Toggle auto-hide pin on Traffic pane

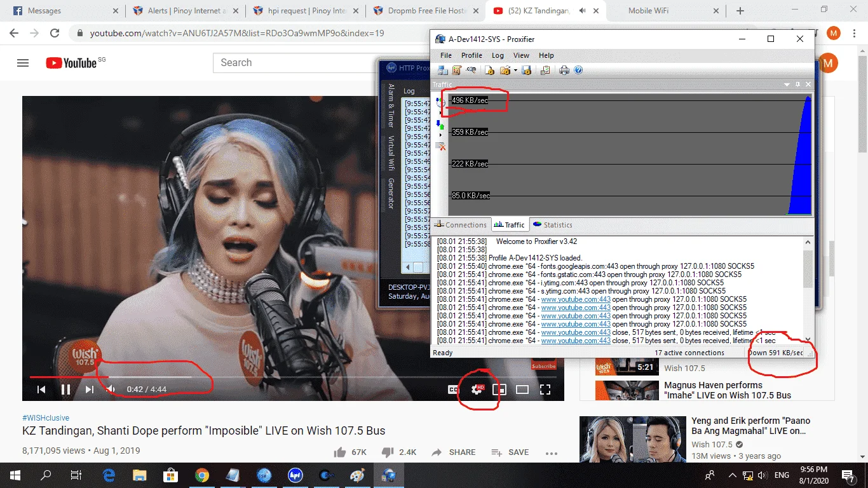pos(798,85)
